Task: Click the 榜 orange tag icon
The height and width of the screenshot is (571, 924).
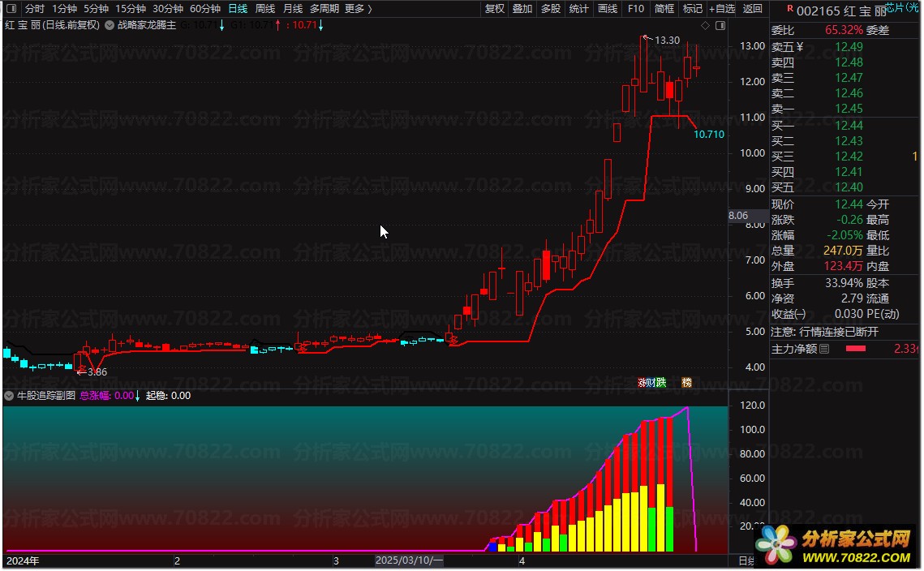Action: (x=686, y=383)
